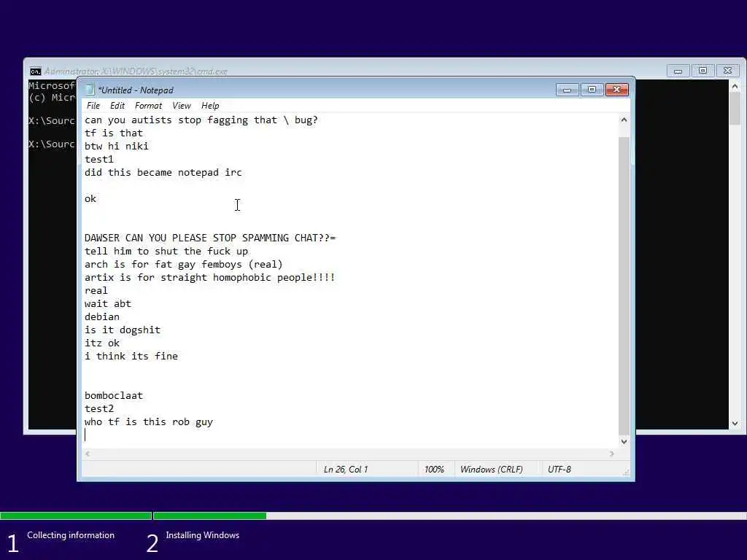747x560 pixels.
Task: Open the Format menu in Notepad
Action: (x=148, y=106)
